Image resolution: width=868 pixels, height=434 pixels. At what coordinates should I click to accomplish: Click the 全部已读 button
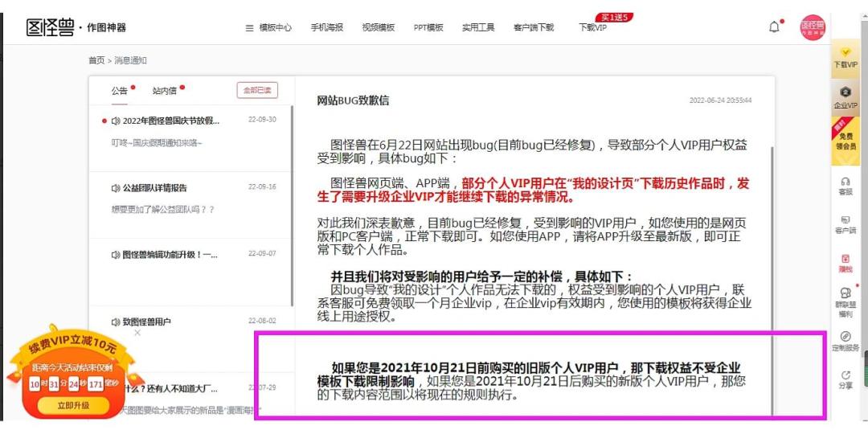point(257,90)
